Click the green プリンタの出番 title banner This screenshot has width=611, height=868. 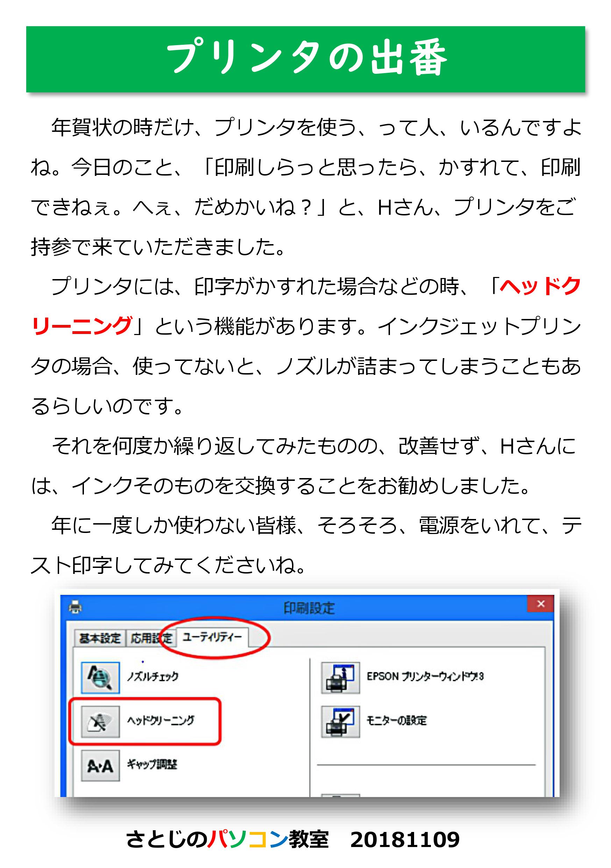click(306, 59)
